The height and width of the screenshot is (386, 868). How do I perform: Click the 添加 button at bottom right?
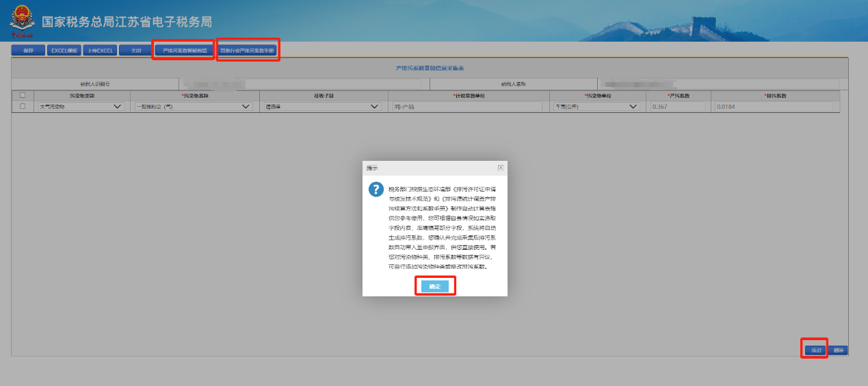point(815,350)
